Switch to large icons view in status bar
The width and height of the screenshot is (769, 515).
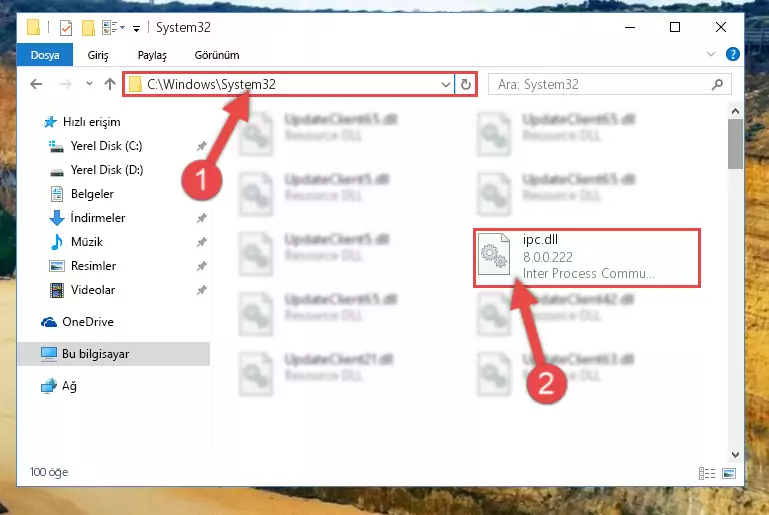coord(729,473)
